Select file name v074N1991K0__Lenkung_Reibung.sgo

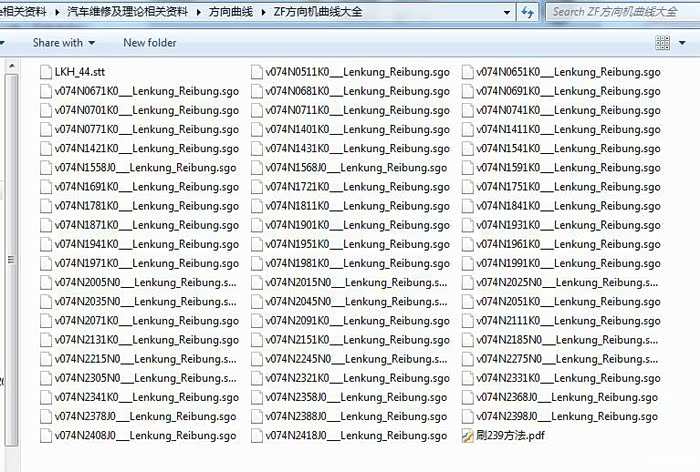[x=568, y=264]
